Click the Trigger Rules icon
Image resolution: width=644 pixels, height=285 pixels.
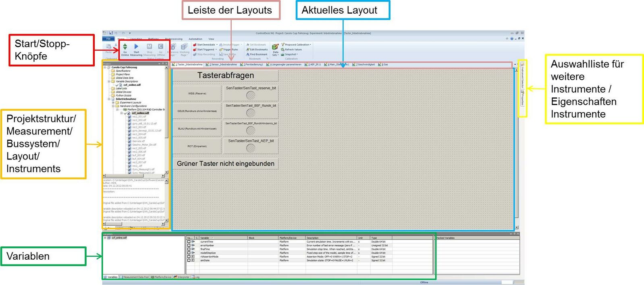click(230, 50)
